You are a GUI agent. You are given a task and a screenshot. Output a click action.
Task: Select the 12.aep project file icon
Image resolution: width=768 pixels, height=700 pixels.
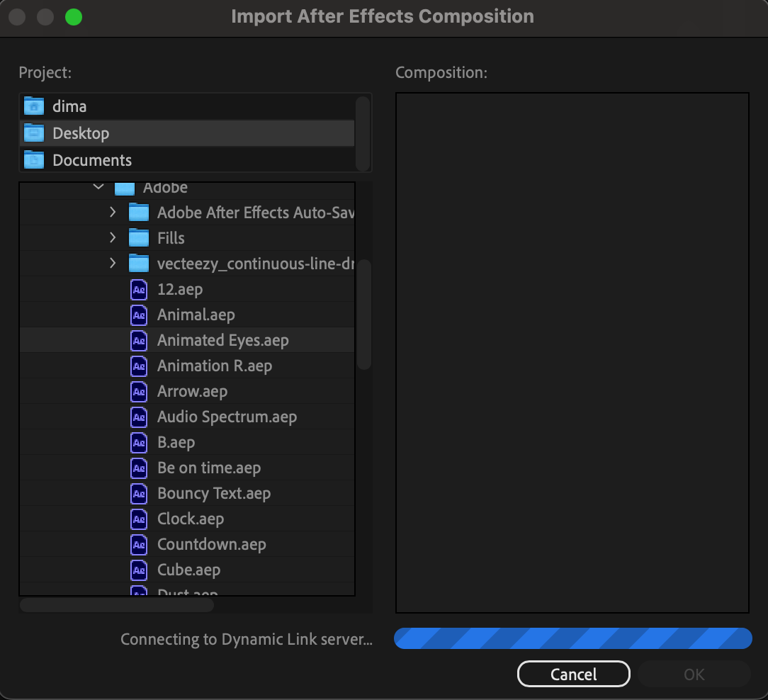[139, 290]
